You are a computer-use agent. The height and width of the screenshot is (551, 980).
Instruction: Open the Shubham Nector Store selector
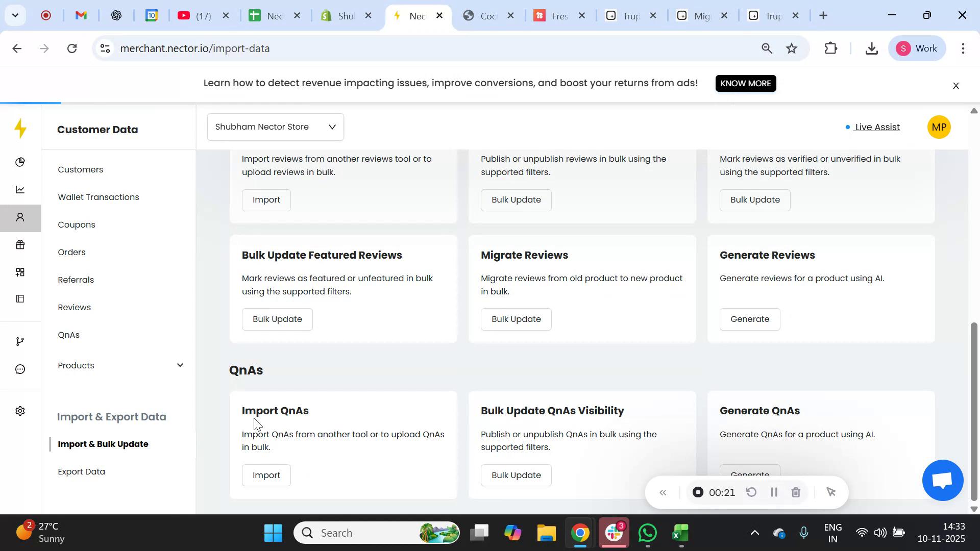pyautogui.click(x=275, y=127)
